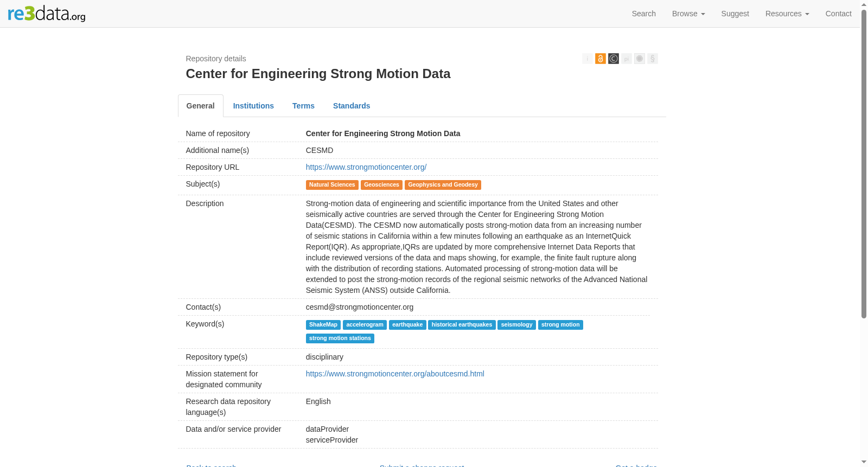This screenshot has height=467, width=868.
Task: Click the contact email cesmd@strongmotioncenter.org
Action: click(x=360, y=307)
